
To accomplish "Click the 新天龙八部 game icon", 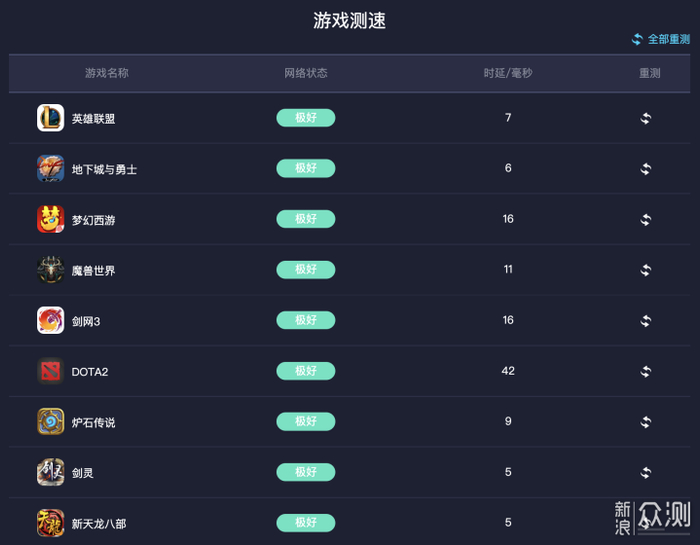I will pyautogui.click(x=51, y=522).
